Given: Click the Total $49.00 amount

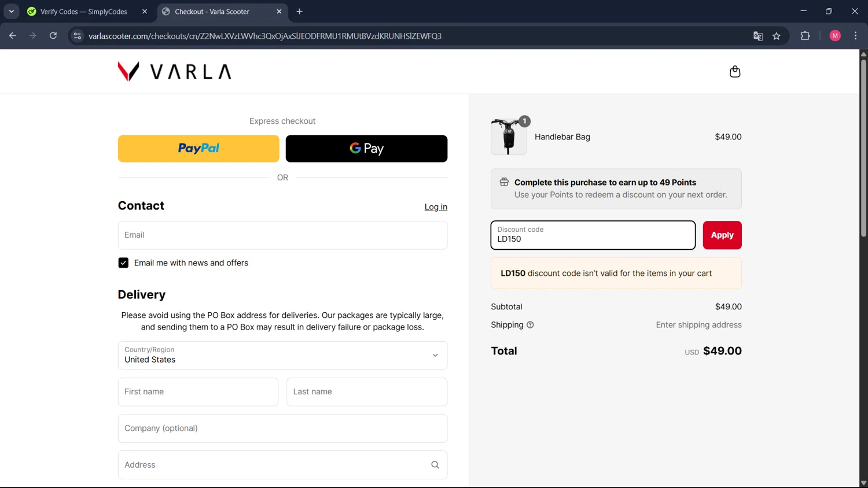Looking at the screenshot, I should point(722,351).
